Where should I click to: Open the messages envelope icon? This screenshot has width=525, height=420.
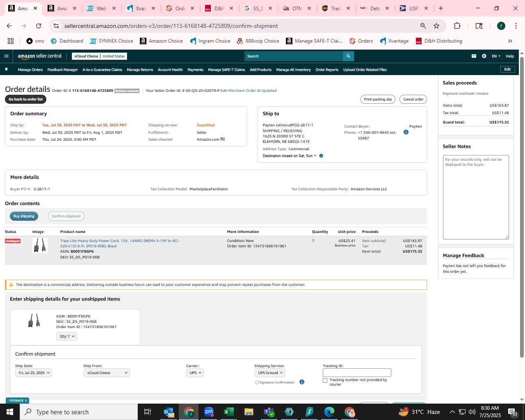pos(474,56)
